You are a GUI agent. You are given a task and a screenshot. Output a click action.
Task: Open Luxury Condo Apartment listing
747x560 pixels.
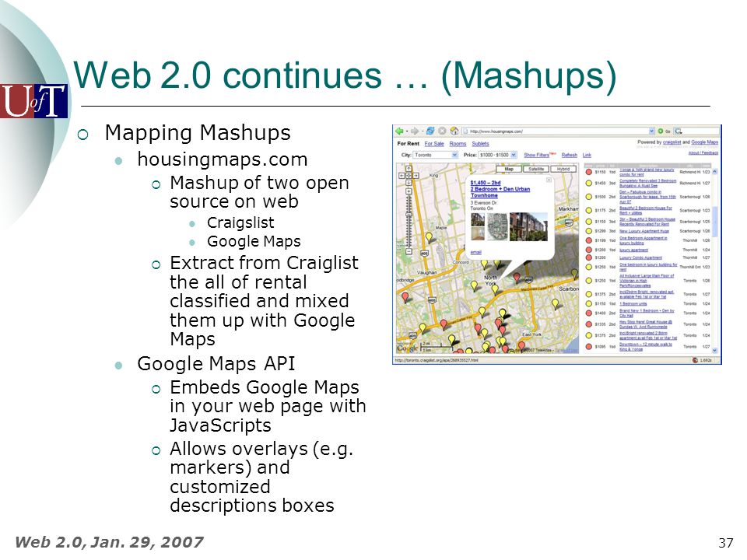(640, 257)
